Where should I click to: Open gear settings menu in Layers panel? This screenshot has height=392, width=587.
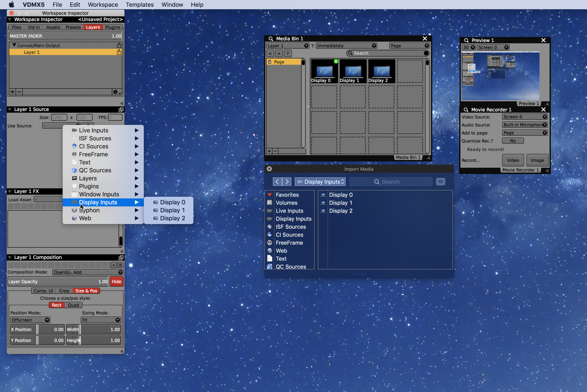(116, 92)
